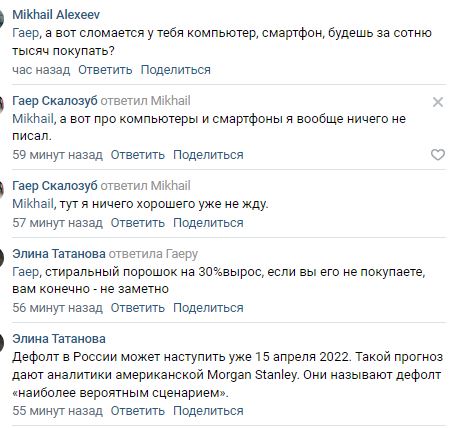The image size is (461, 428).
Task: Click Ответить under 55 минут назад comment
Action: (x=138, y=411)
